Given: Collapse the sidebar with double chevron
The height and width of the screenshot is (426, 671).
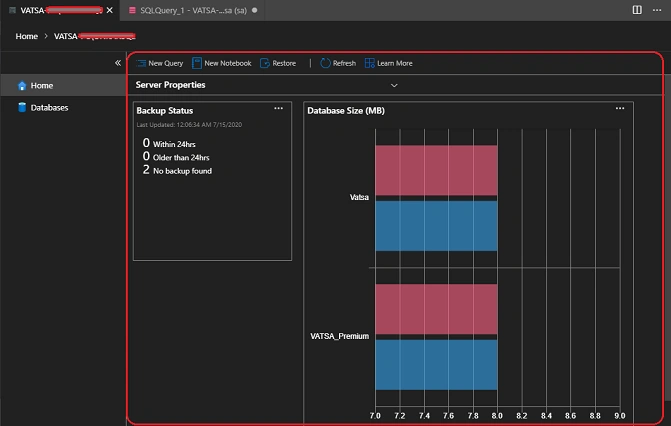Looking at the screenshot, I should [118, 63].
